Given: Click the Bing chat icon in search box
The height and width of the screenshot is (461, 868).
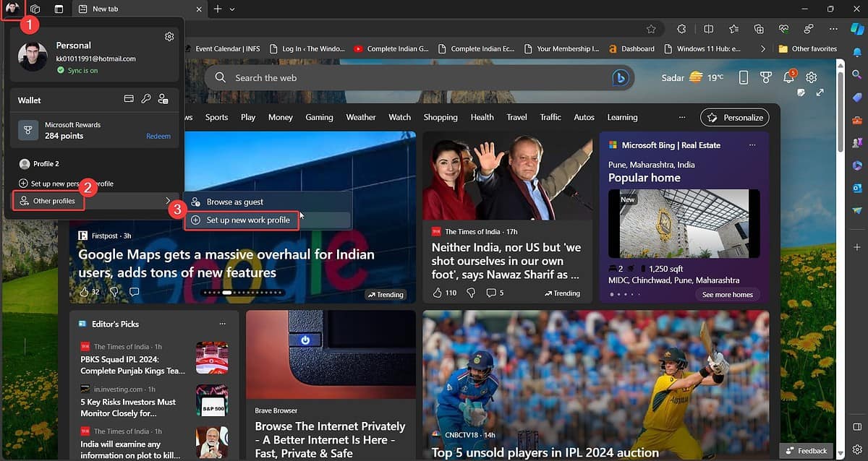Looking at the screenshot, I should (x=620, y=78).
